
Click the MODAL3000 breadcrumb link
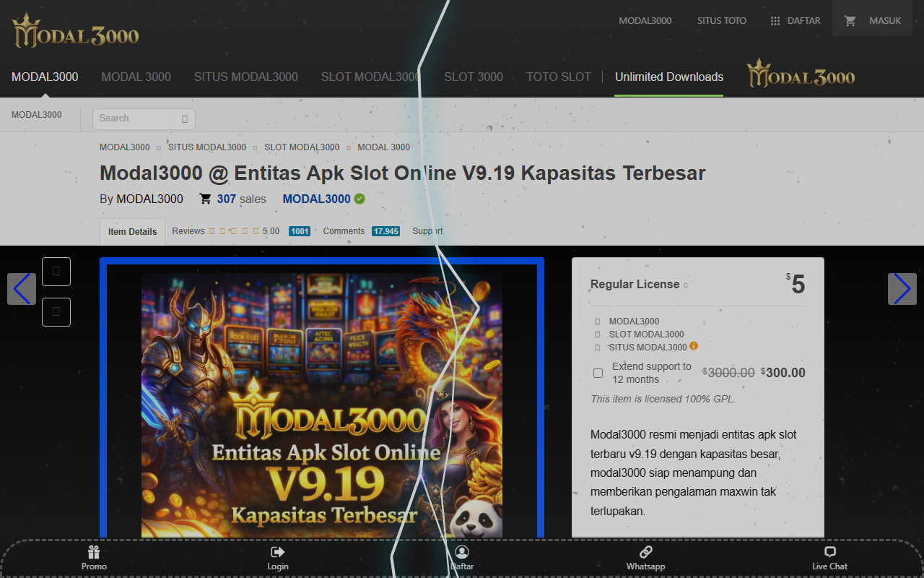(x=125, y=147)
